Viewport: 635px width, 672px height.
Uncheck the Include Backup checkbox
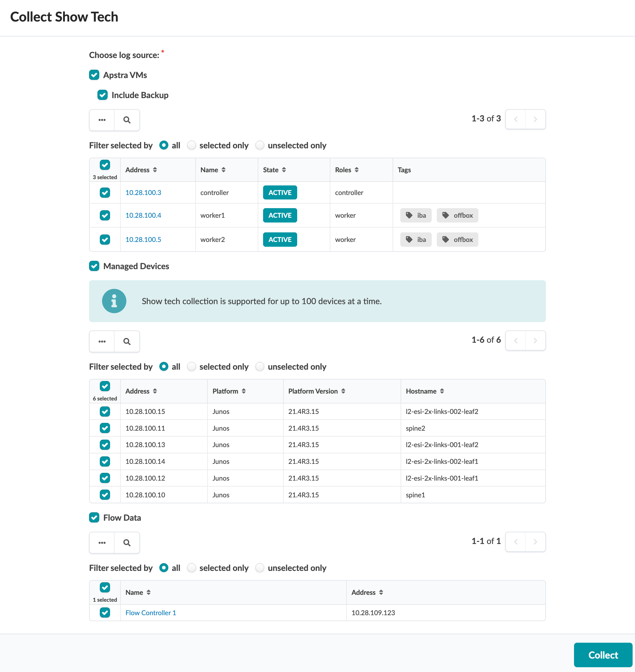103,95
